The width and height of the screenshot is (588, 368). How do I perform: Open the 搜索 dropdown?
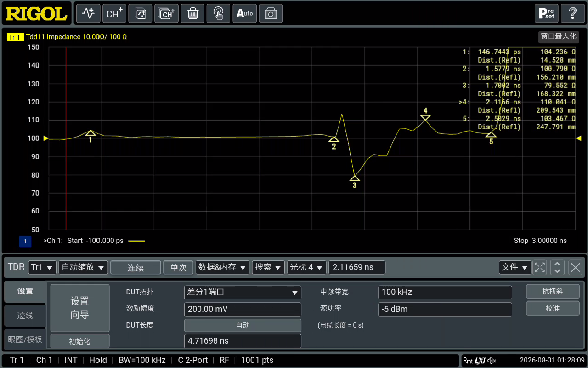[268, 267]
